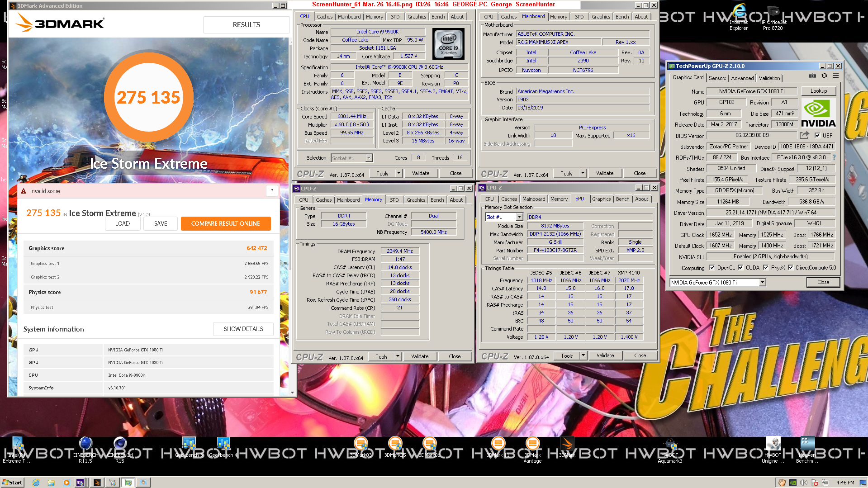868x488 pixels.
Task: Open Geekbench 3 desktop shortcut
Action: (189, 448)
